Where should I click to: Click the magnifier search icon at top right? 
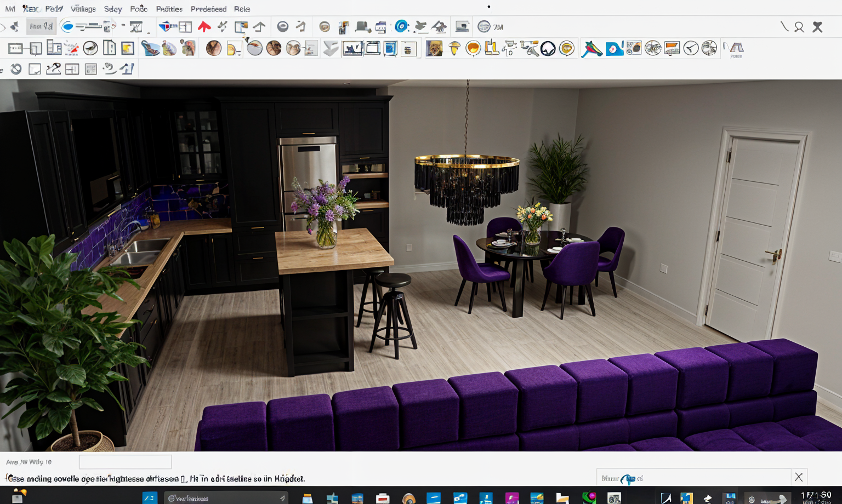click(799, 27)
